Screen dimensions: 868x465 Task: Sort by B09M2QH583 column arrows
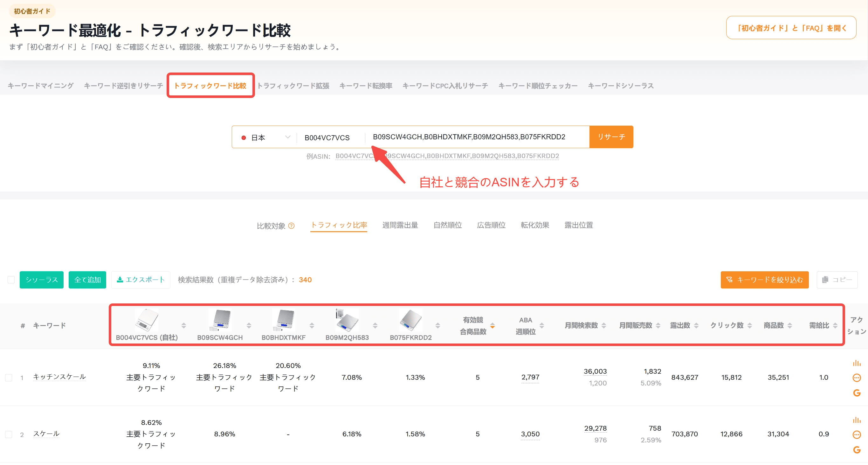pyautogui.click(x=375, y=325)
